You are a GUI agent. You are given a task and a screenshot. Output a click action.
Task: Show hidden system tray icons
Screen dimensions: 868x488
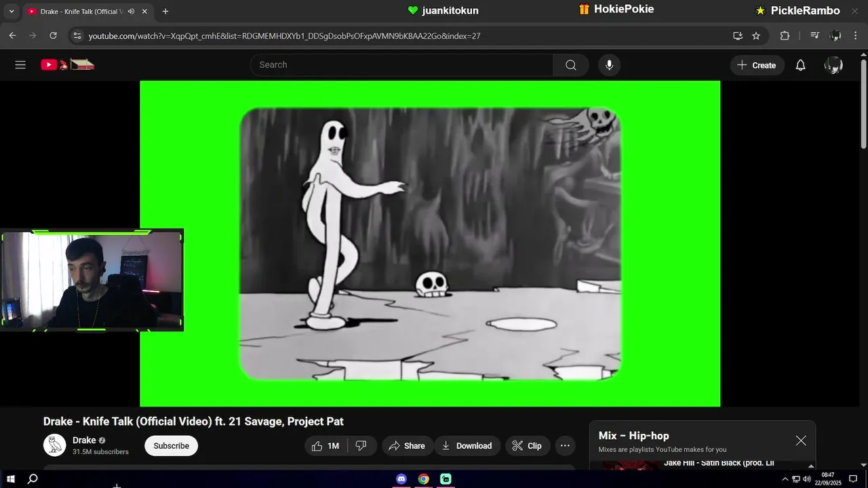tap(785, 479)
